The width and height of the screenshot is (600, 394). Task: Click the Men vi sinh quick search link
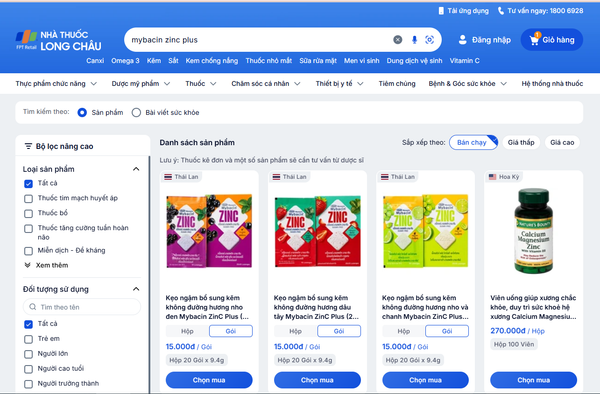[361, 60]
